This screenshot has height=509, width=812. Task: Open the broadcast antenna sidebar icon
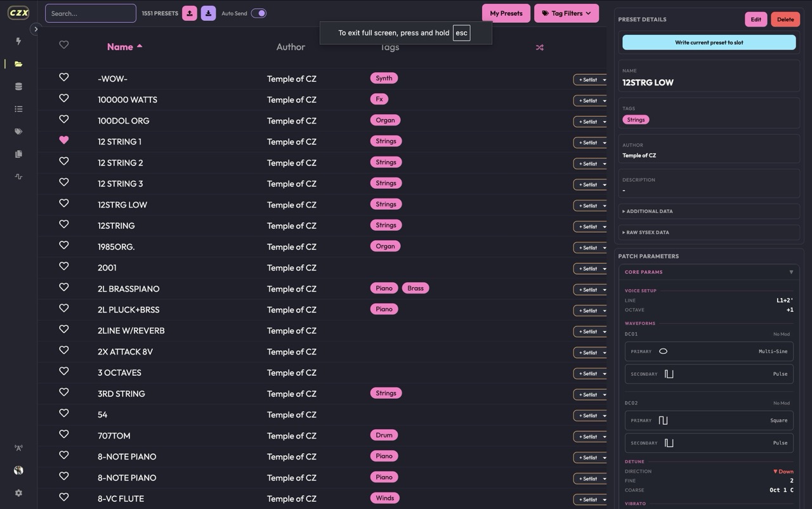pyautogui.click(x=18, y=448)
